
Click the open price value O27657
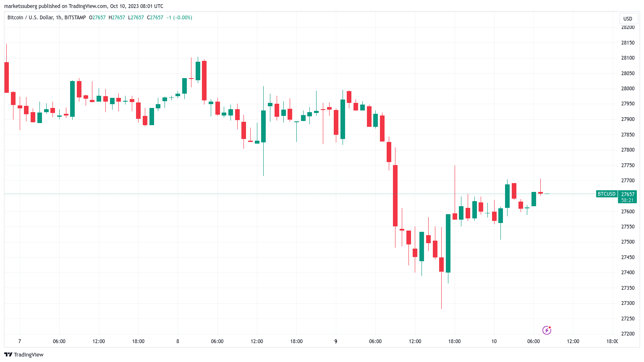(x=97, y=18)
